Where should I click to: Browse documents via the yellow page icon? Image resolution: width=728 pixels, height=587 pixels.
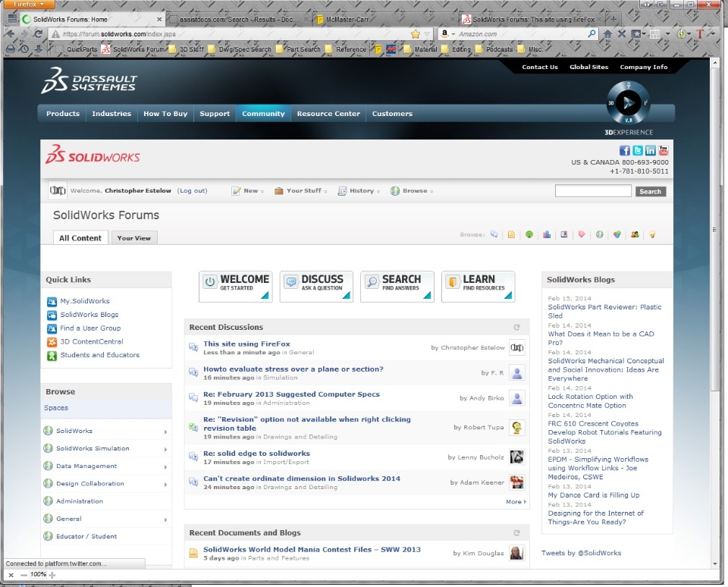511,234
